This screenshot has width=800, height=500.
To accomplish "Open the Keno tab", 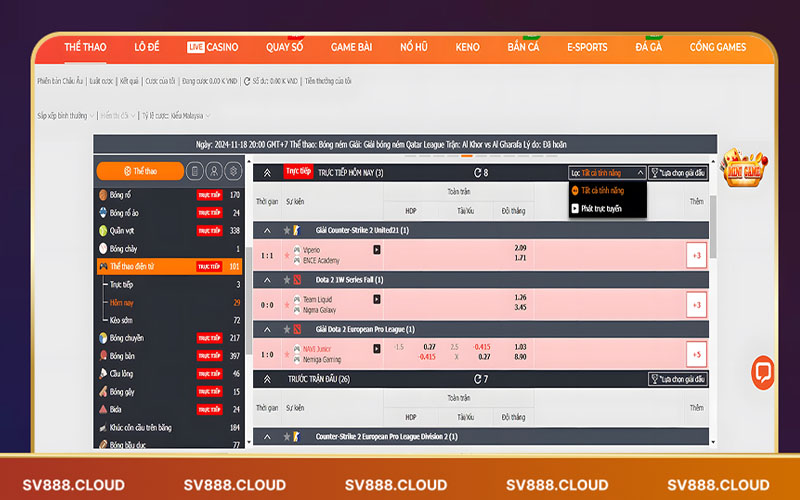I will tap(467, 47).
